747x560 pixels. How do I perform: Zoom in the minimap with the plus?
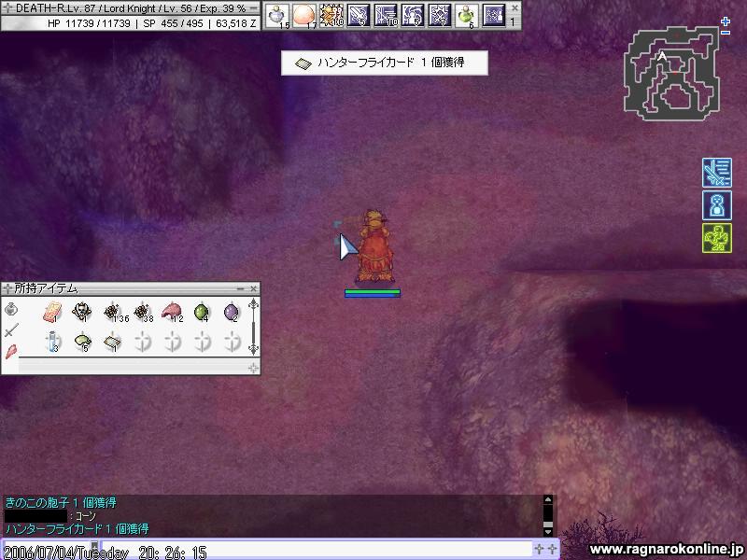(x=726, y=21)
